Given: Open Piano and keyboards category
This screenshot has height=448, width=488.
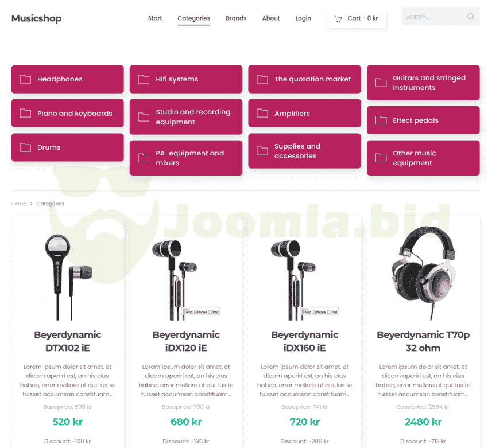Looking at the screenshot, I should point(68,113).
